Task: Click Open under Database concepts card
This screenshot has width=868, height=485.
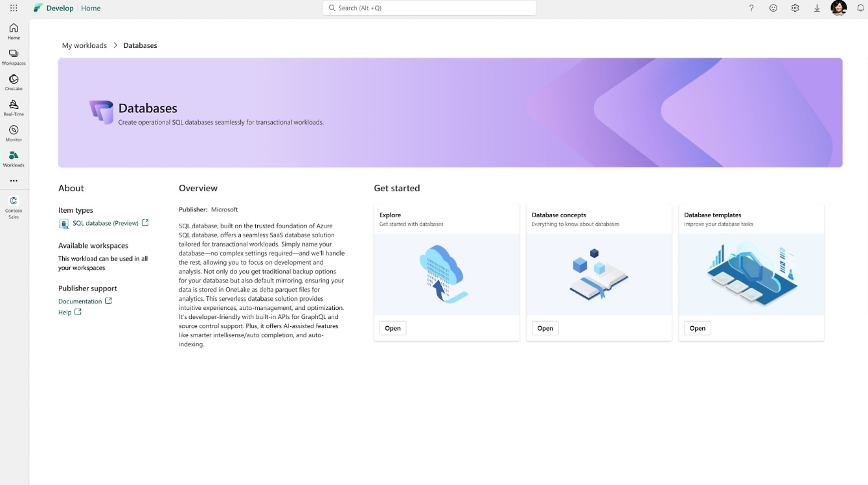Action: 545,328
